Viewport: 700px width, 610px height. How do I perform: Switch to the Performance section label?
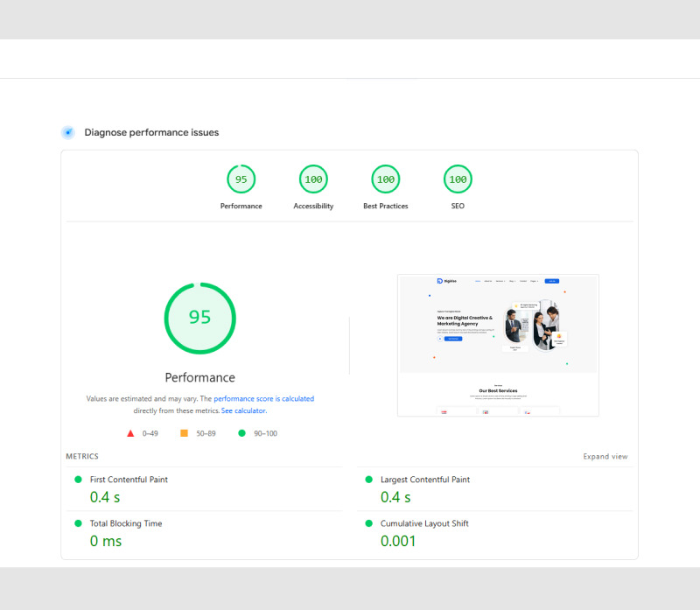pos(199,377)
